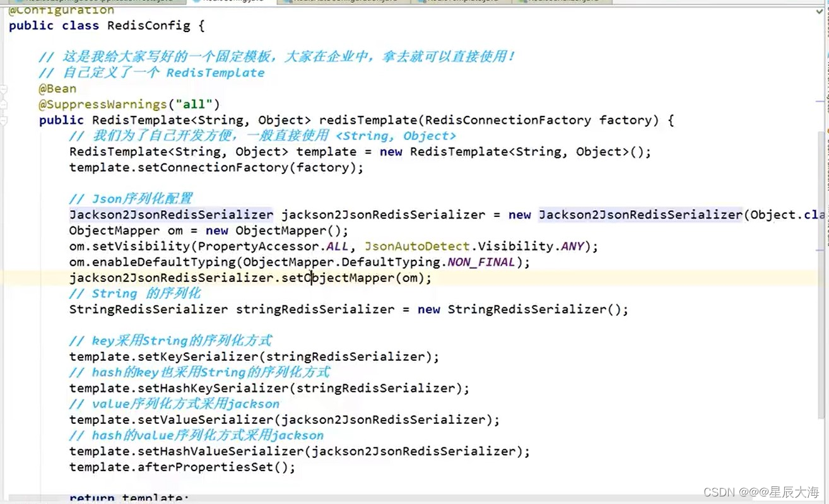Viewport: 829px width, 504px height.
Task: Click highlighted Jackson2JsonRedisSerializer type at line start
Action: 171,215
